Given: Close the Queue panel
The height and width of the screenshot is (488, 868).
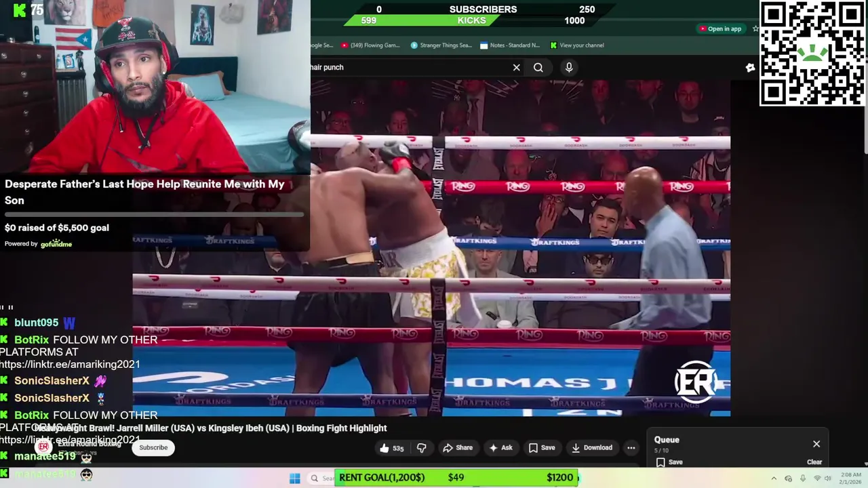Looking at the screenshot, I should tap(816, 444).
